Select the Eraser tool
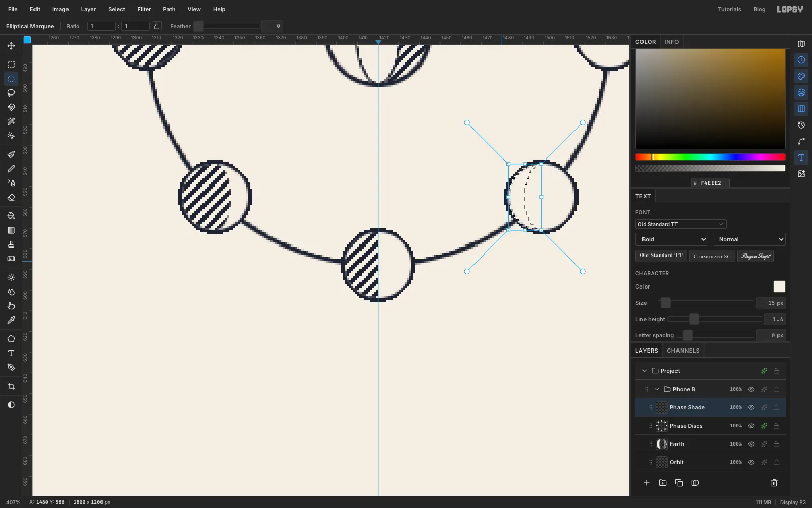This screenshot has height=508, width=812. click(x=11, y=197)
